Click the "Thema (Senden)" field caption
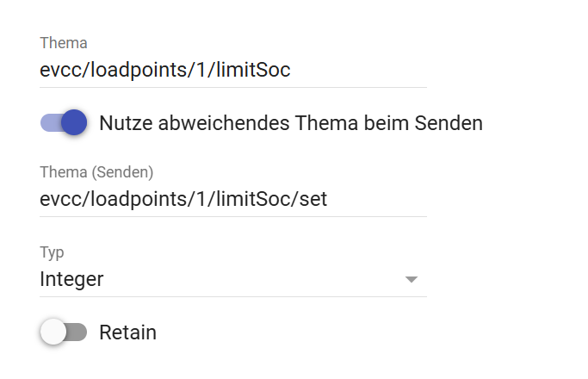 [96, 172]
